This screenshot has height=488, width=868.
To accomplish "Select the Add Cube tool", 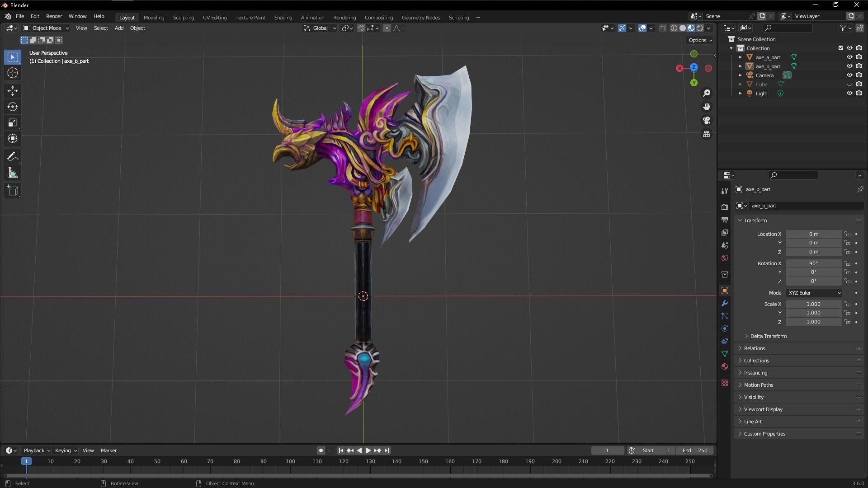I will [13, 191].
